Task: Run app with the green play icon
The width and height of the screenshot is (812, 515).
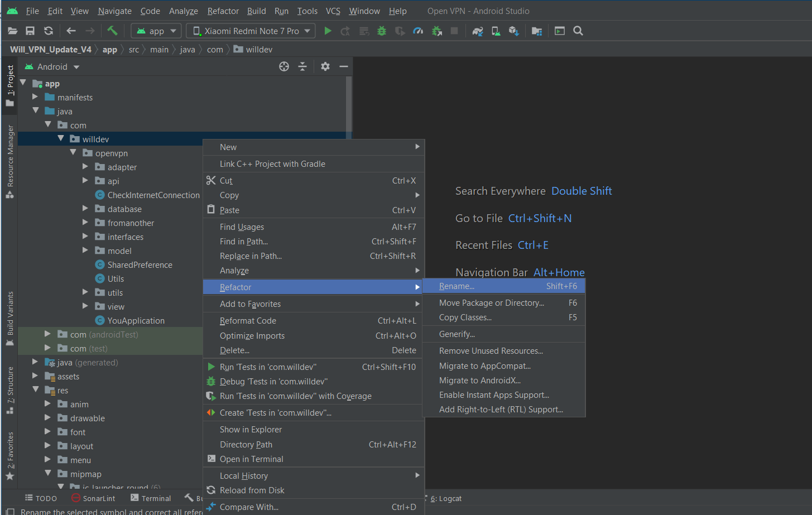Action: (x=328, y=31)
